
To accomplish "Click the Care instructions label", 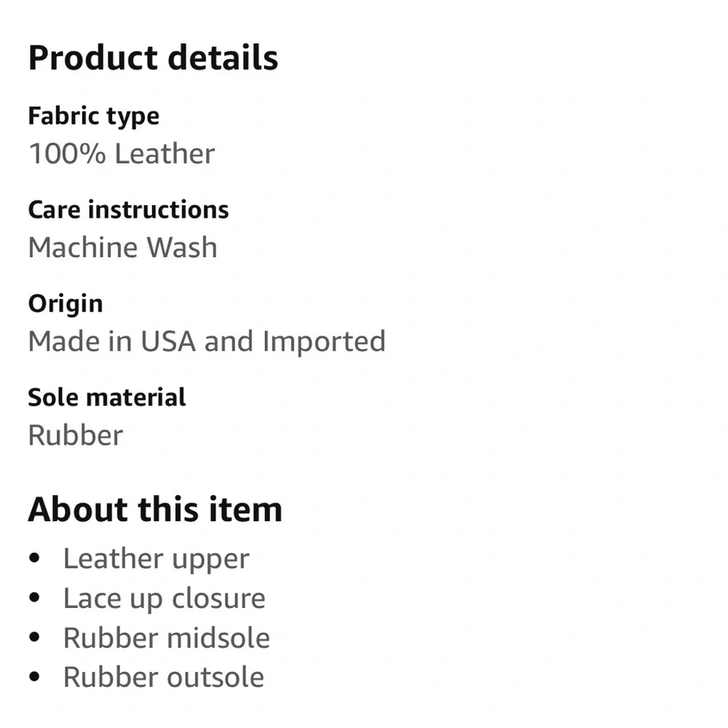I will (128, 210).
